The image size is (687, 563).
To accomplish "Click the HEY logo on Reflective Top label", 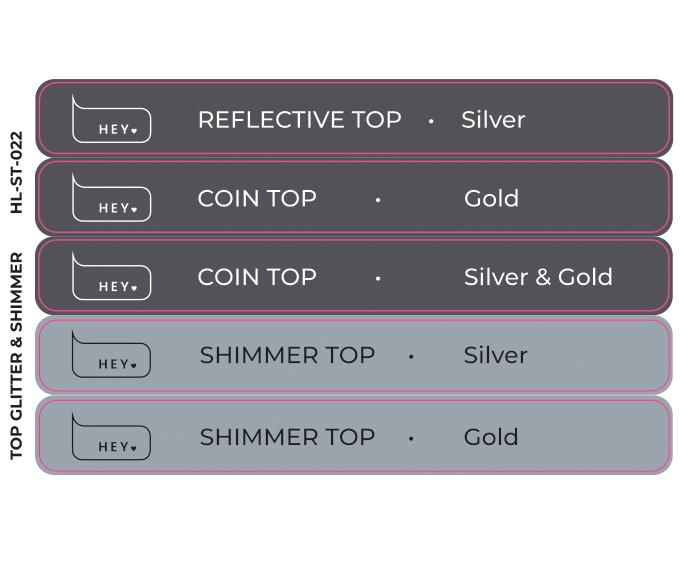I will (x=112, y=119).
